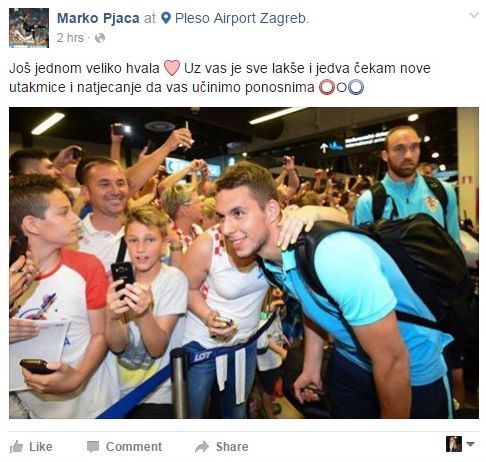
Task: Open the airport crowd photo
Action: (244, 263)
